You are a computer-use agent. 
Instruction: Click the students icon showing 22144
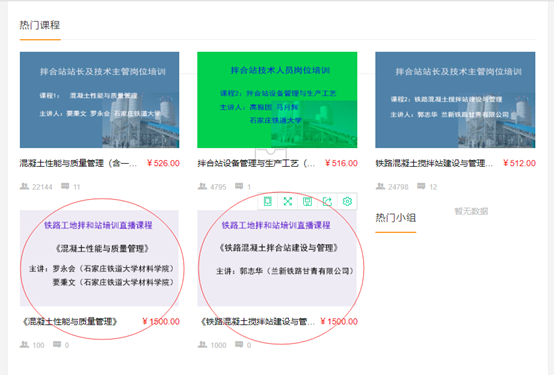(x=24, y=186)
